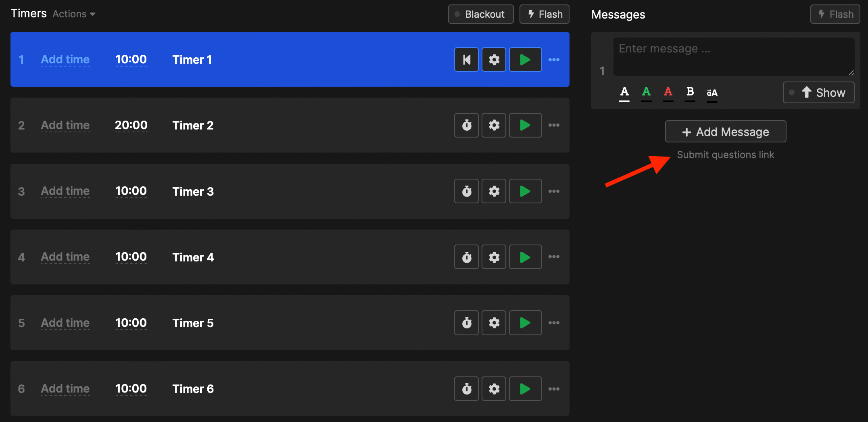The image size is (868, 422).
Task: Select the green text color for the message
Action: coord(646,92)
